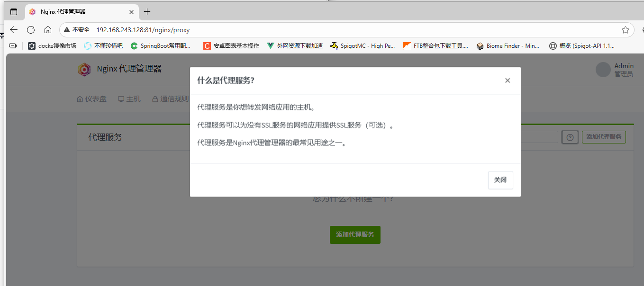Open the 通信规则 access list menu
The width and height of the screenshot is (644, 286).
tap(170, 99)
